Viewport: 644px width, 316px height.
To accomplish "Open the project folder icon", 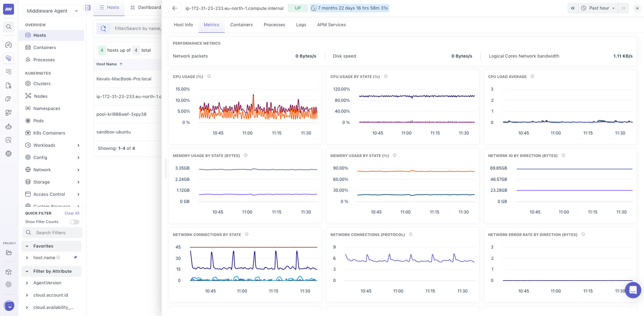I will [x=9, y=253].
